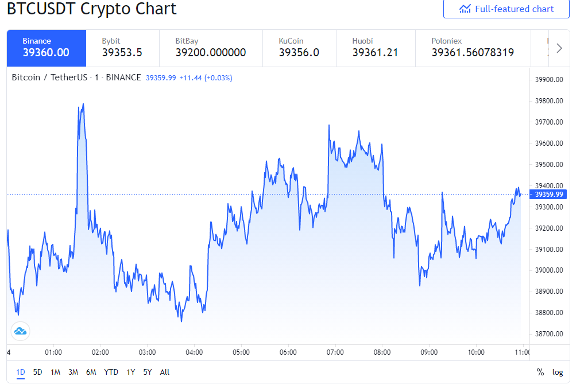
Task: Select the Binance exchange tab
Action: point(47,48)
